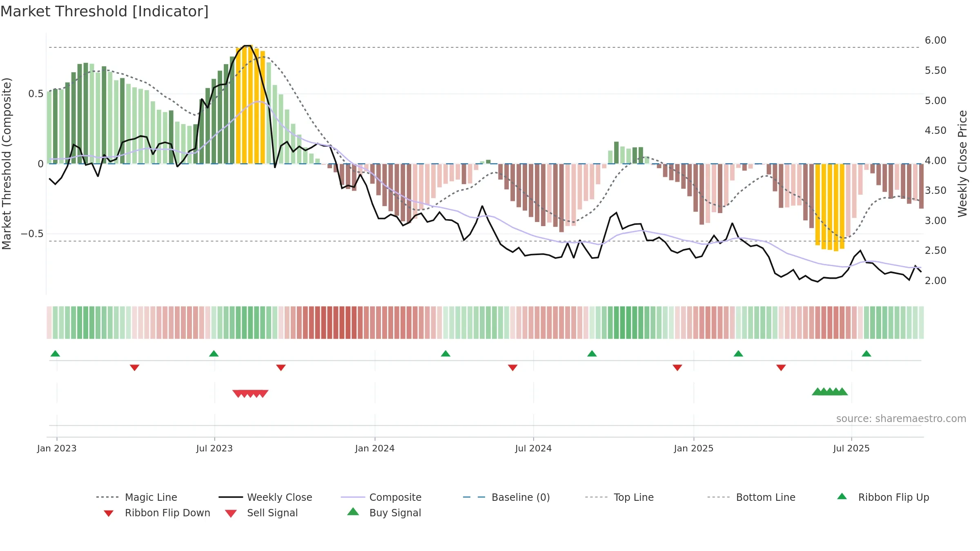Click the ribbon flip down marker near December 2024
980x551 pixels.
click(x=677, y=368)
